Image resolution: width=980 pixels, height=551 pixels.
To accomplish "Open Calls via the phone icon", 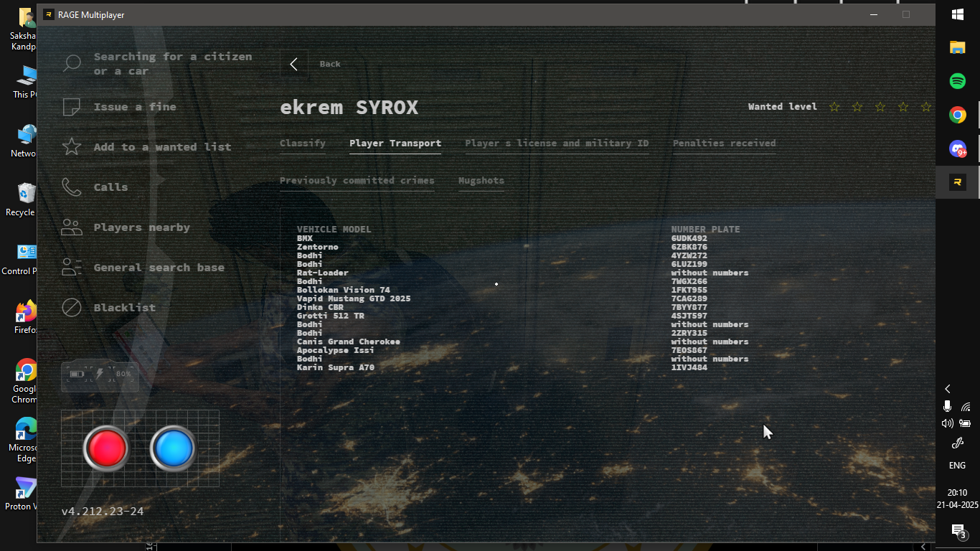I will [72, 187].
